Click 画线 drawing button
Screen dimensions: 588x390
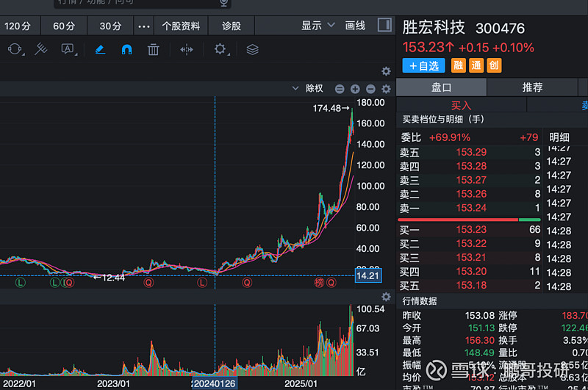(355, 26)
